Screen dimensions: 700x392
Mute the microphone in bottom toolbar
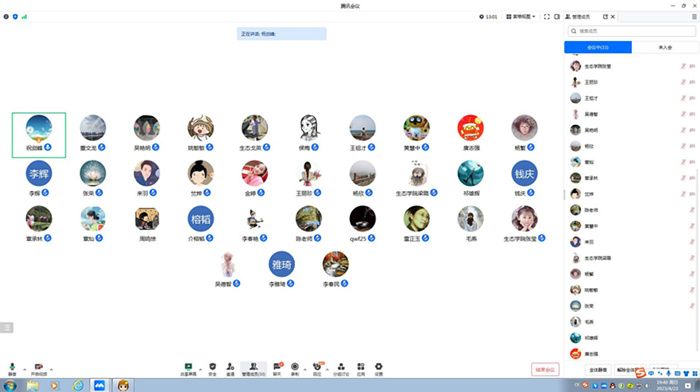coord(12,369)
